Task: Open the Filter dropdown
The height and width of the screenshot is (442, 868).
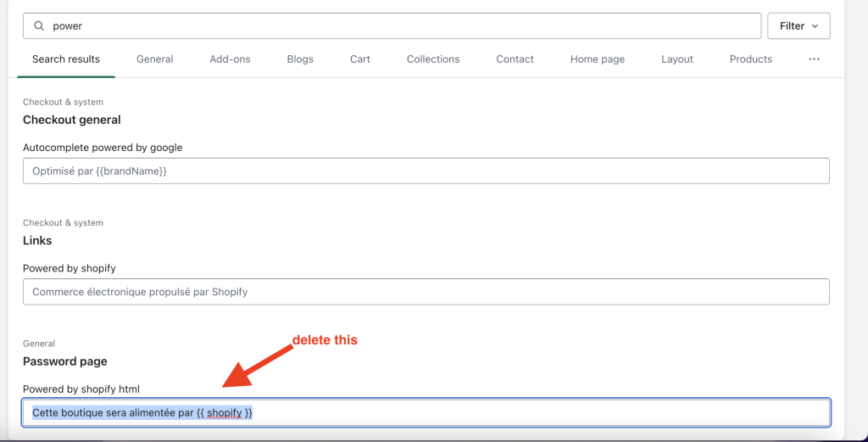Action: [798, 26]
